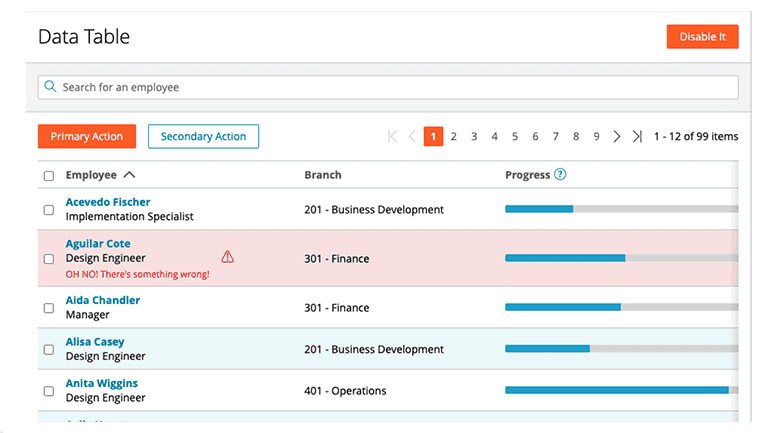Open Acevedo Fischer employee link
The image size is (770, 433).
point(108,202)
